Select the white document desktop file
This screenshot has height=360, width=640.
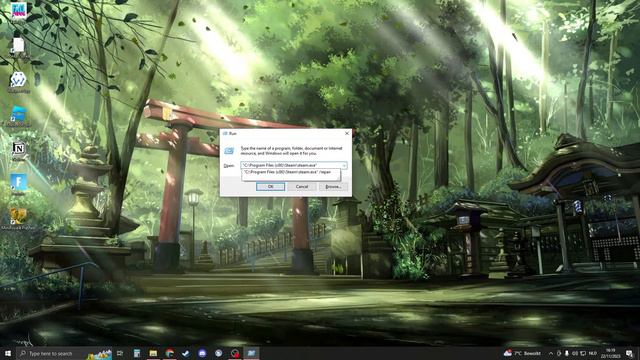click(x=18, y=47)
